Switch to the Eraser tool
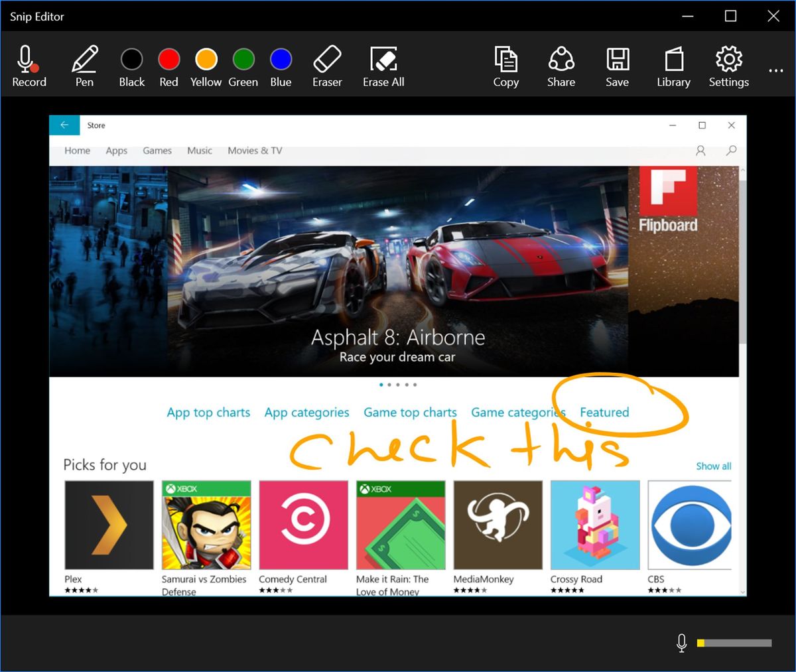Screen dimensions: 796x672 tap(326, 64)
